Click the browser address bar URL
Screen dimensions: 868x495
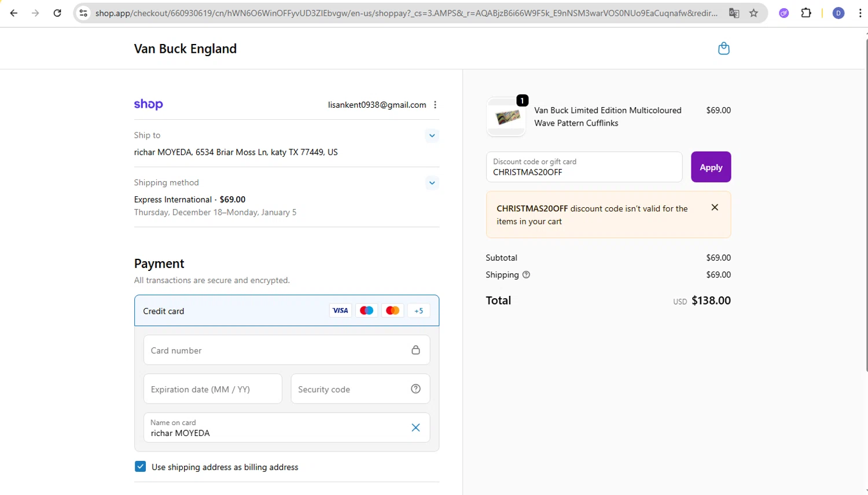click(406, 13)
